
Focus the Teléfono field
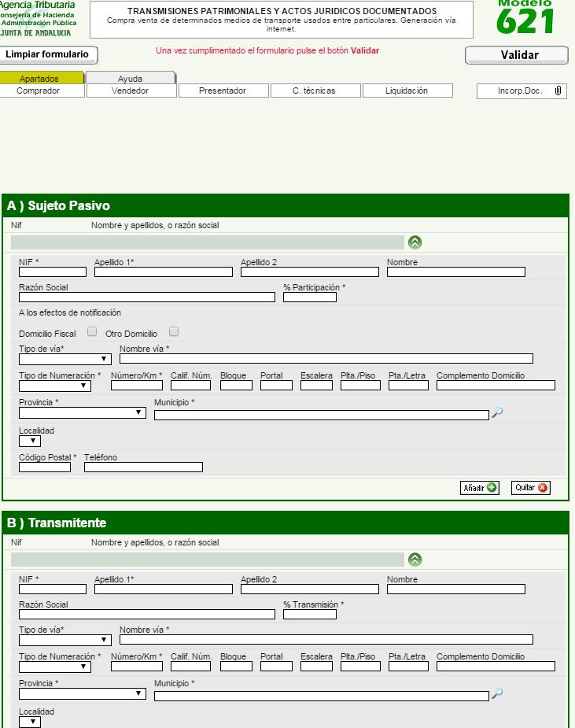143,467
